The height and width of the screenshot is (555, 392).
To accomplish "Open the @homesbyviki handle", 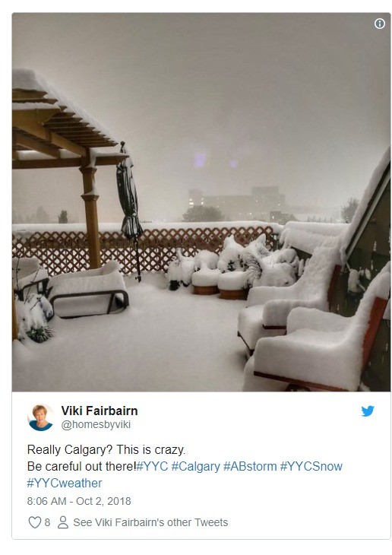I will 96,424.
